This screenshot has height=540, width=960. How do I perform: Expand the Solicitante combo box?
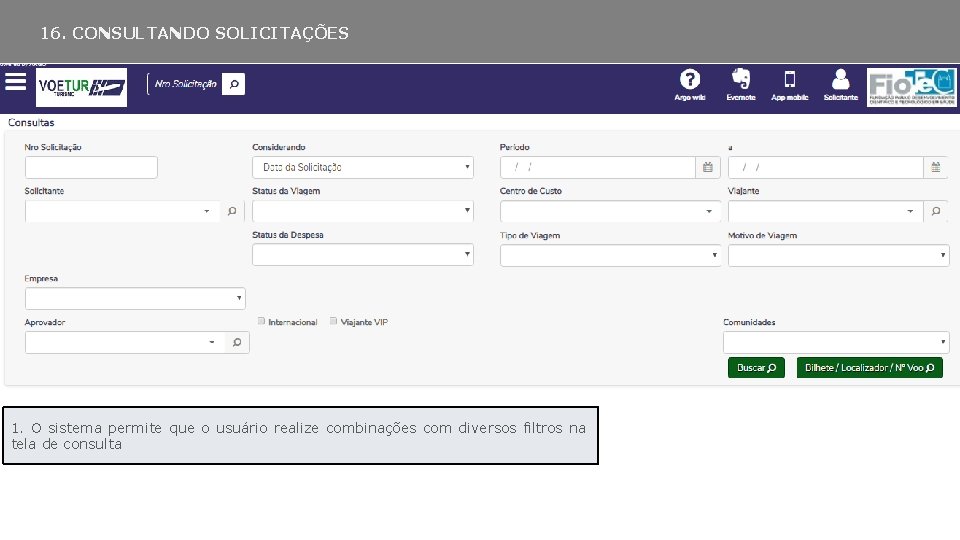(207, 211)
